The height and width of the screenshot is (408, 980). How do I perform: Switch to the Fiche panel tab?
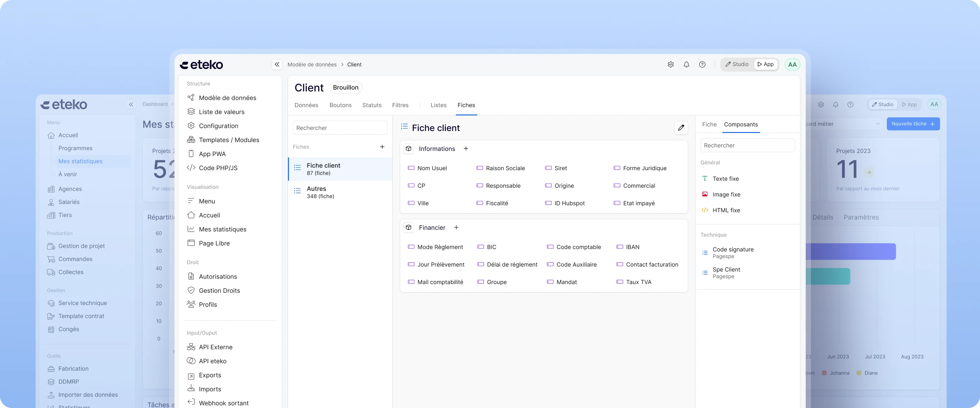(x=709, y=124)
